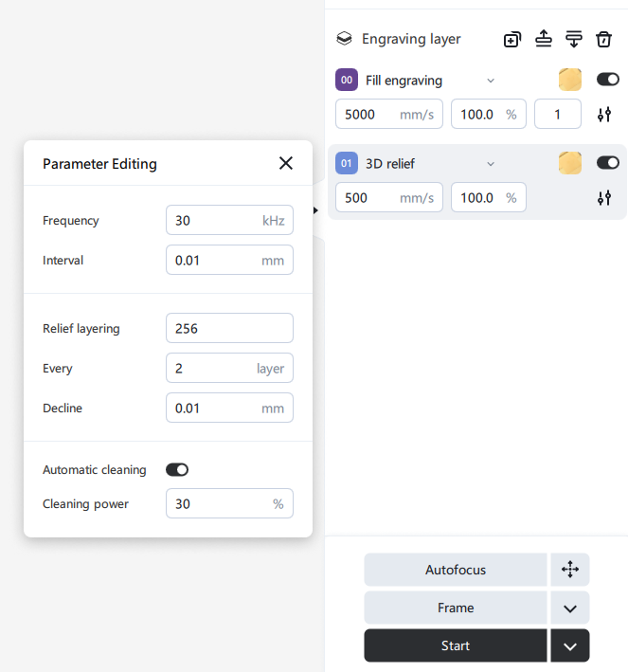The height and width of the screenshot is (672, 628).
Task: Click the move layer down icon
Action: [x=573, y=39]
